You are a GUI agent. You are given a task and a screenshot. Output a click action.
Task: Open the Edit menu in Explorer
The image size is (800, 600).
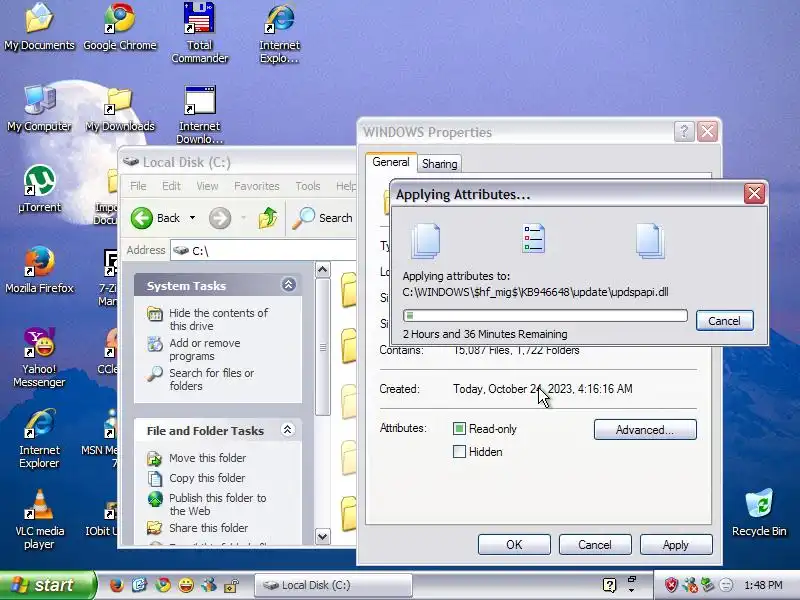171,186
